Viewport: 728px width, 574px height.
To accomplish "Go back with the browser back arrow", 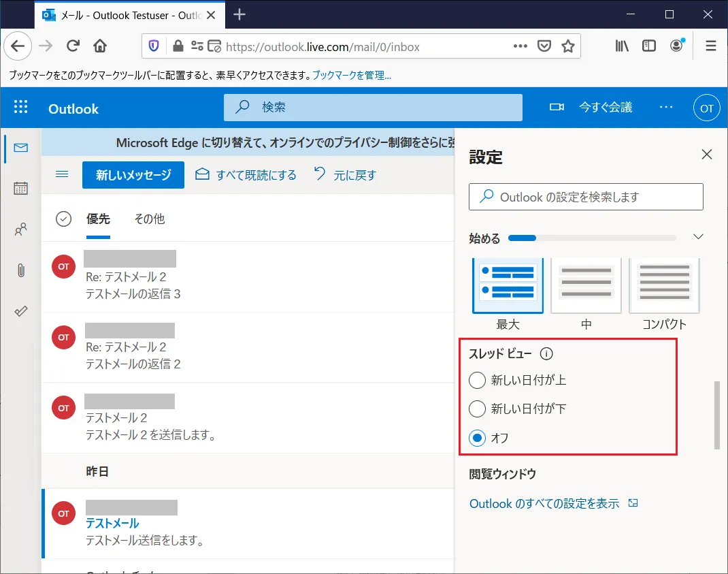I will tap(18, 46).
